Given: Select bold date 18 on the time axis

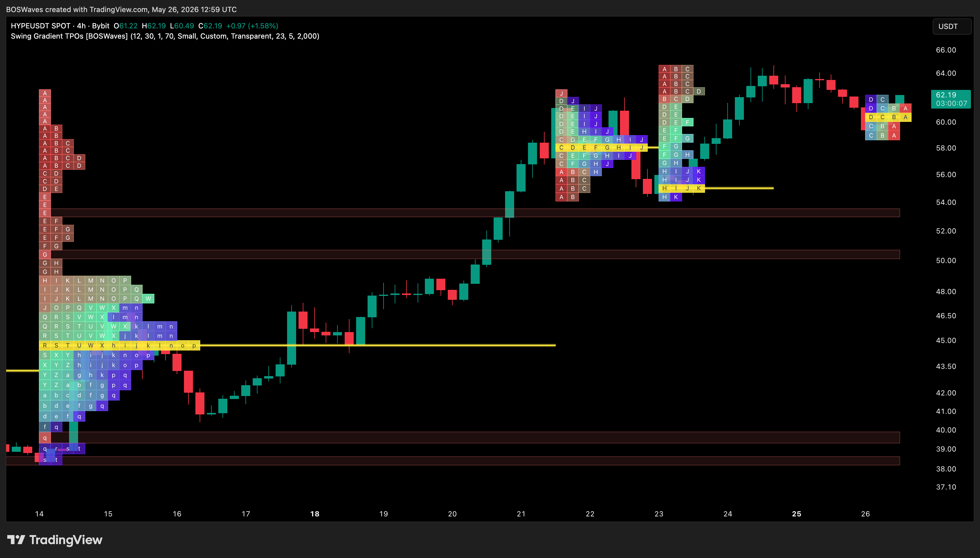Looking at the screenshot, I should 315,514.
